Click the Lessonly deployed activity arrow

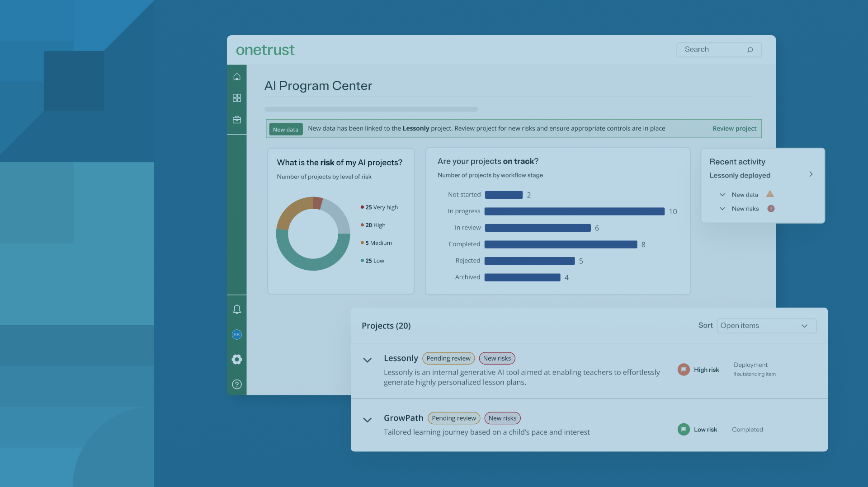click(x=811, y=174)
